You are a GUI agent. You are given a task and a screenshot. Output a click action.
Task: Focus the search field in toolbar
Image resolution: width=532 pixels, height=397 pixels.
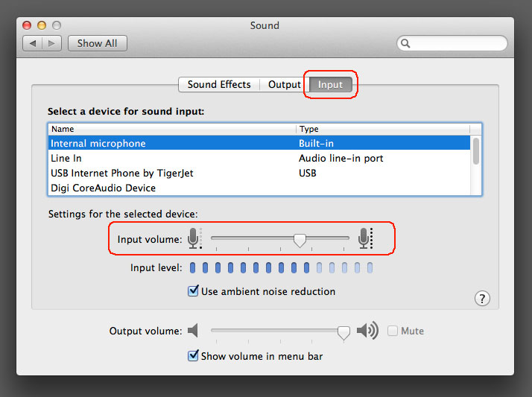[x=452, y=43]
